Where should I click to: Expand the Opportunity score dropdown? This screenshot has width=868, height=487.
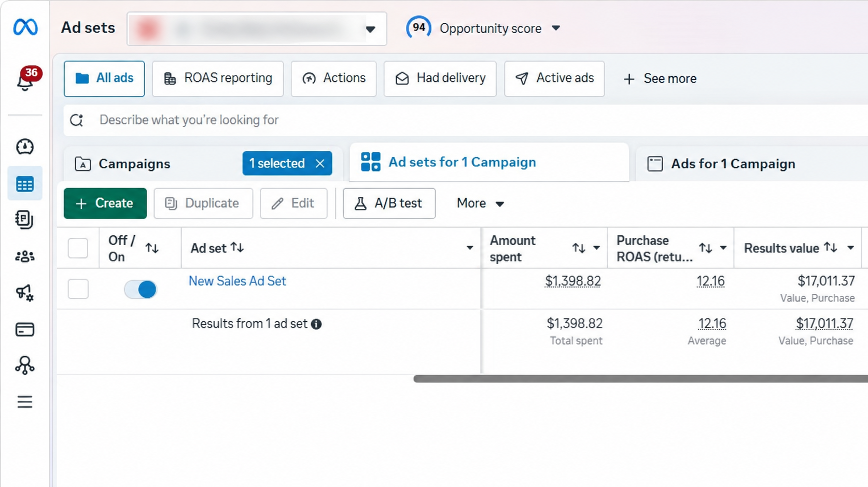pyautogui.click(x=556, y=28)
